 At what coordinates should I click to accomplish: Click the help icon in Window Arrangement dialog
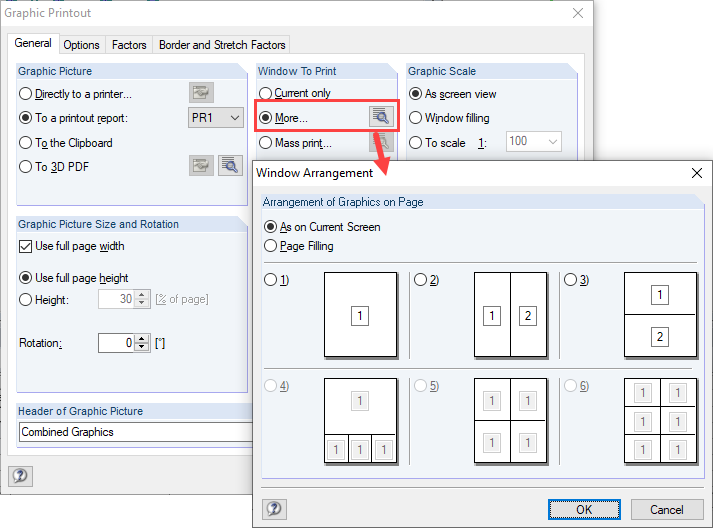point(272,509)
